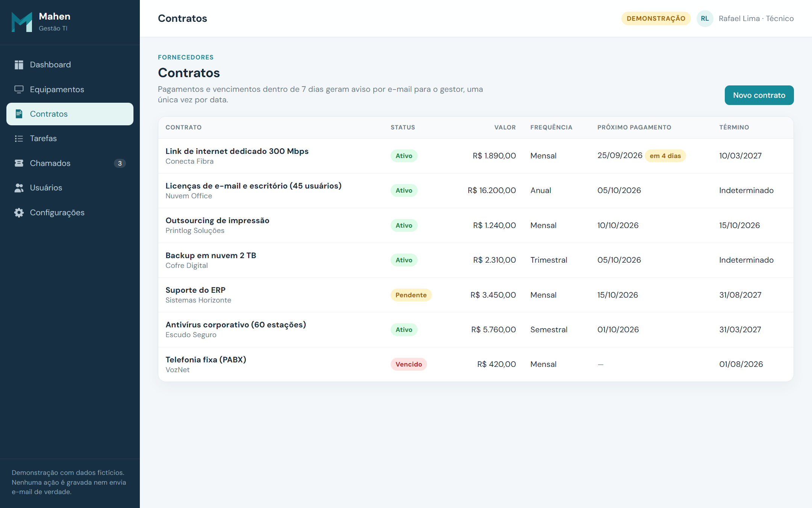
Task: Click the STATUS column header
Action: click(403, 127)
